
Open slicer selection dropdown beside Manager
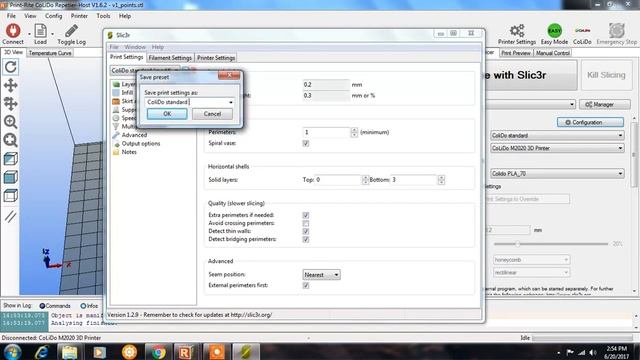[531, 104]
